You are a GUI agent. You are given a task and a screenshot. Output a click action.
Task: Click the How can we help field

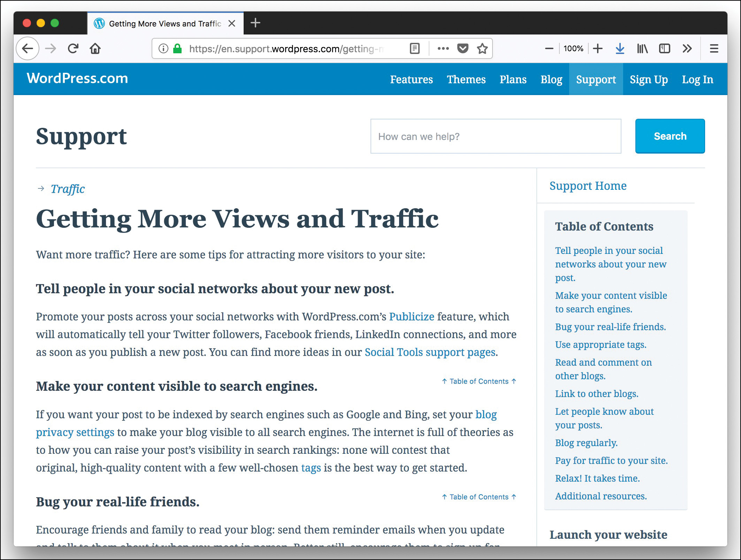pos(495,136)
